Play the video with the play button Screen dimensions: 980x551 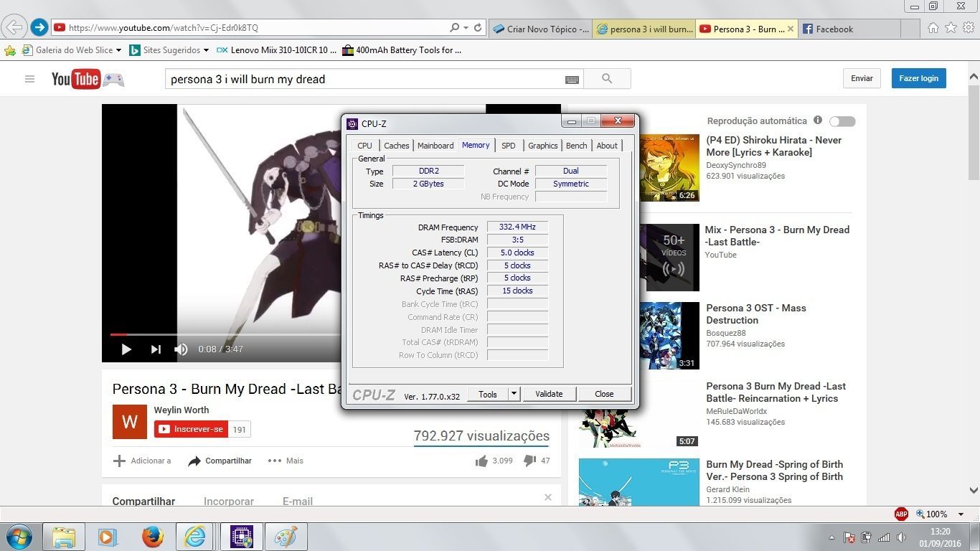coord(126,349)
